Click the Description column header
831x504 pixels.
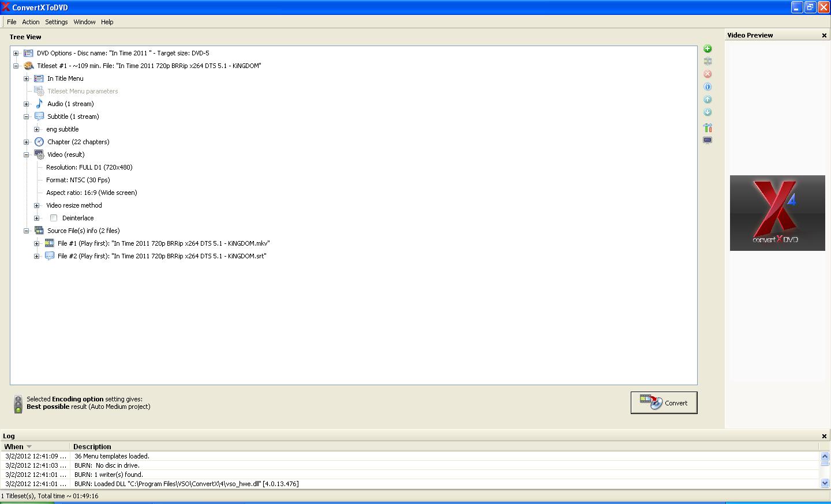[x=444, y=446]
